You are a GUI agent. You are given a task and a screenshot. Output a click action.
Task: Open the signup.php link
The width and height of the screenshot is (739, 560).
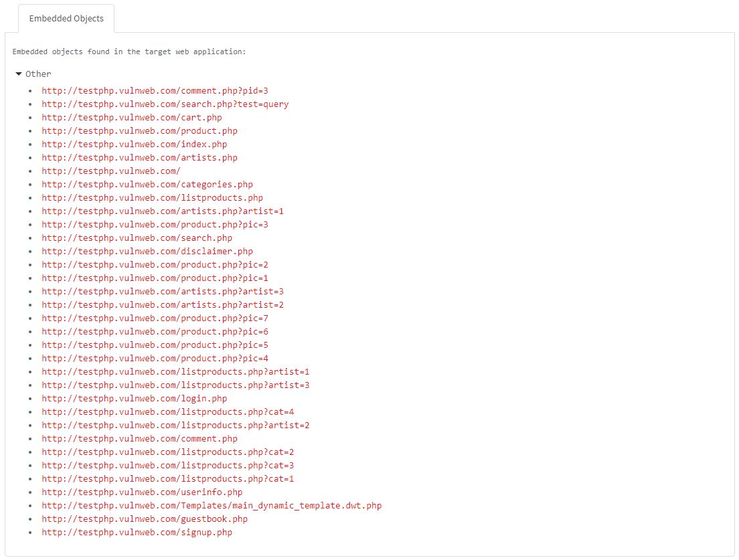point(137,533)
